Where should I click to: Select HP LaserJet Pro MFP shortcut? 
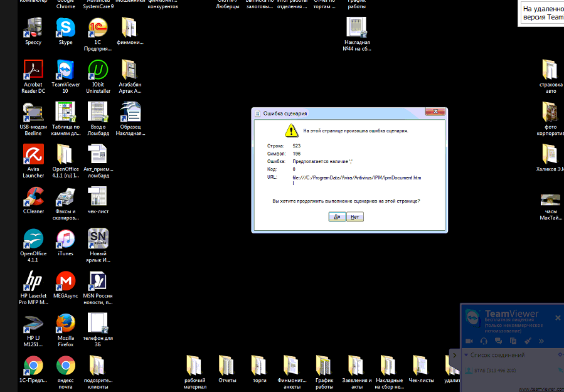point(33,288)
